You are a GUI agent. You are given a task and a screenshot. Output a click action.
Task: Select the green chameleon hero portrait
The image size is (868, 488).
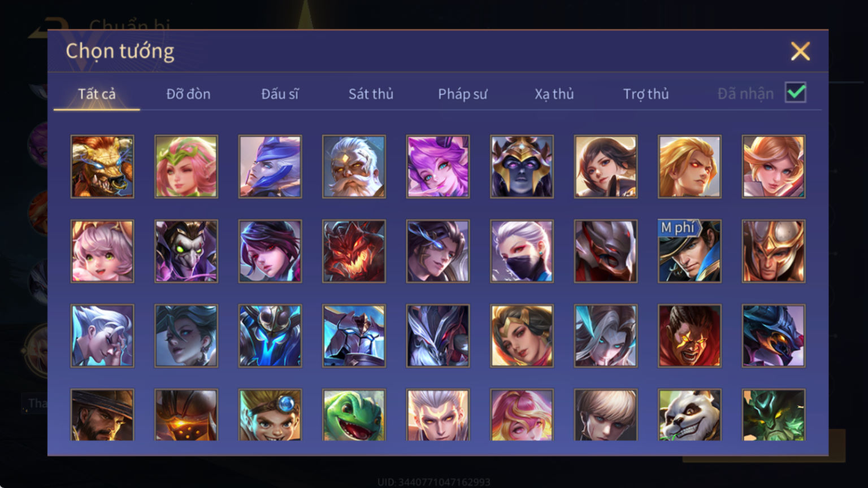click(x=354, y=415)
